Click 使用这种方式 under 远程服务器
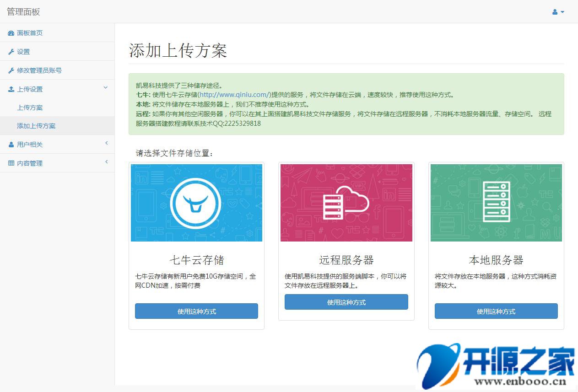 pos(346,302)
